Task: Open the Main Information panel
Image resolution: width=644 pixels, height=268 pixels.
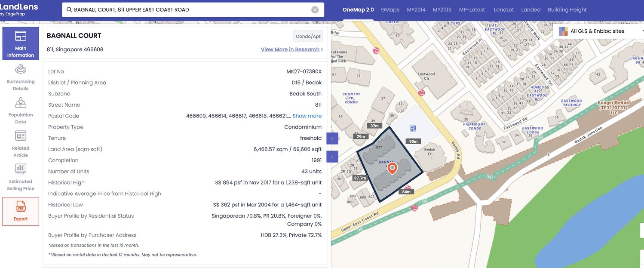Action: 21,43
